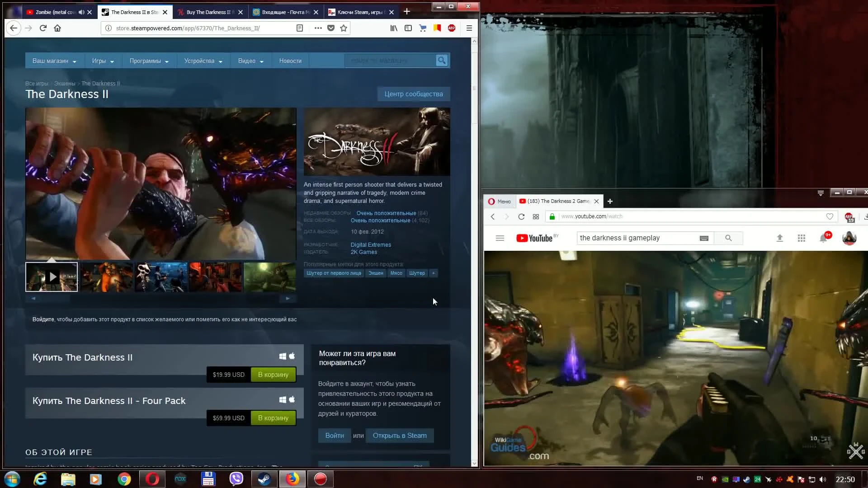Expand the Ваш магазин dropdown
868x488 pixels.
tap(54, 61)
